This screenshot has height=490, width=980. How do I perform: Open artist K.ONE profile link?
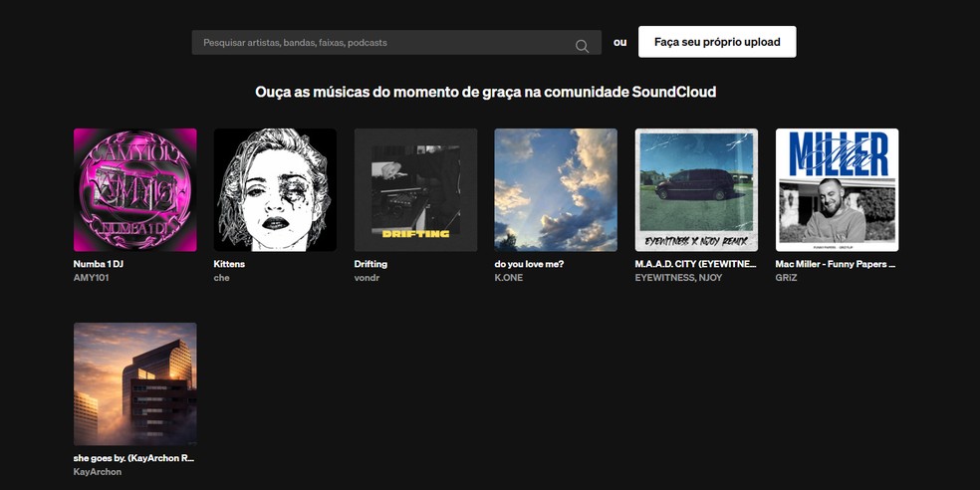(x=509, y=278)
